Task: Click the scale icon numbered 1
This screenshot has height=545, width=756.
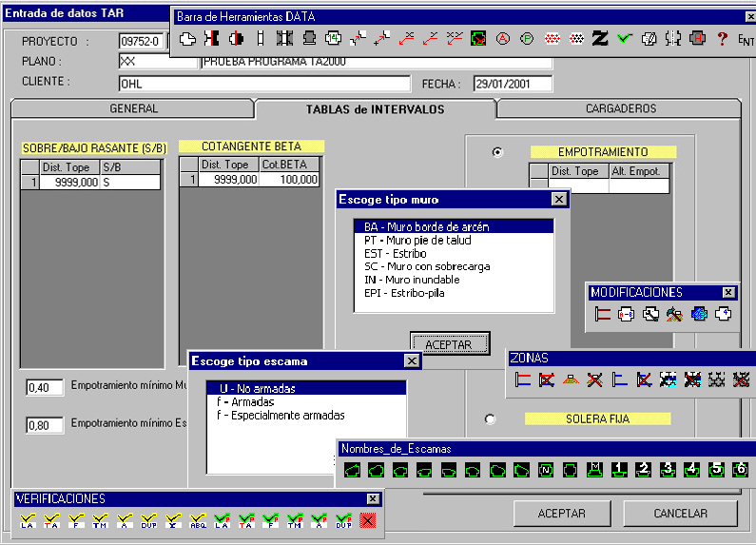Action: coord(620,470)
